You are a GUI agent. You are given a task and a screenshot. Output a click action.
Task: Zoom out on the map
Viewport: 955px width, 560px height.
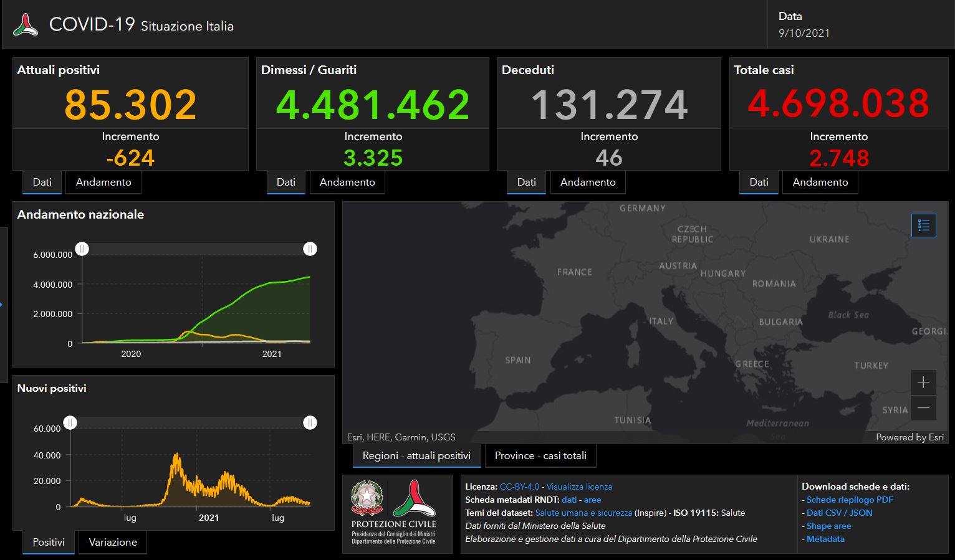click(x=923, y=408)
